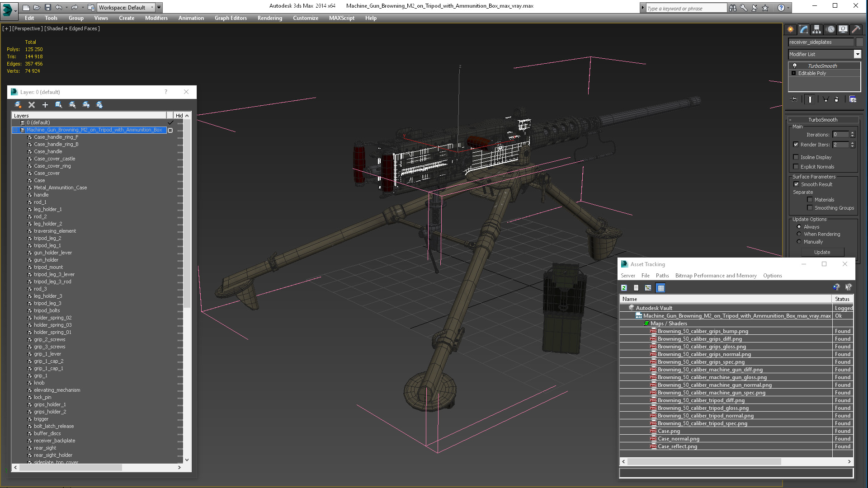Open the Undo history dropdown arrow

[x=66, y=7]
